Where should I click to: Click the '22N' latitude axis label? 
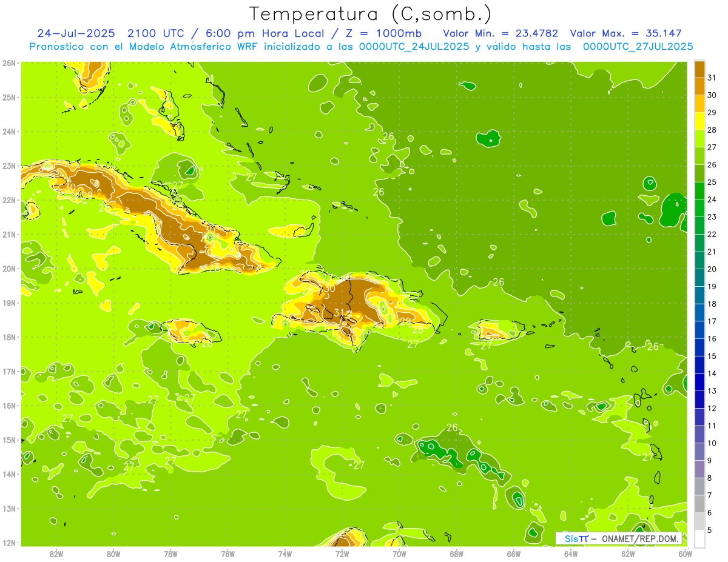[x=9, y=199]
